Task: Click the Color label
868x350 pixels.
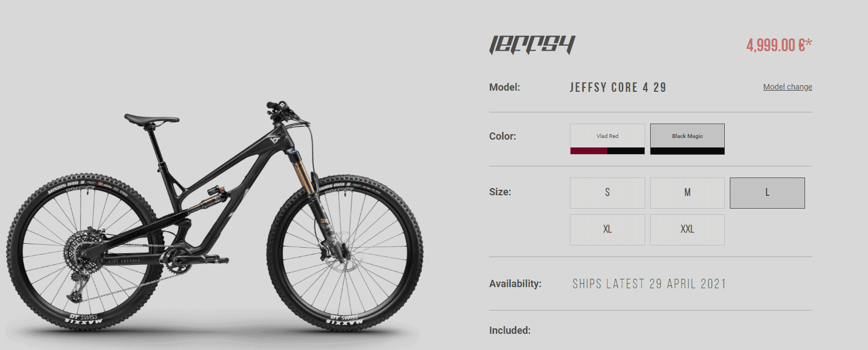Action: tap(503, 136)
